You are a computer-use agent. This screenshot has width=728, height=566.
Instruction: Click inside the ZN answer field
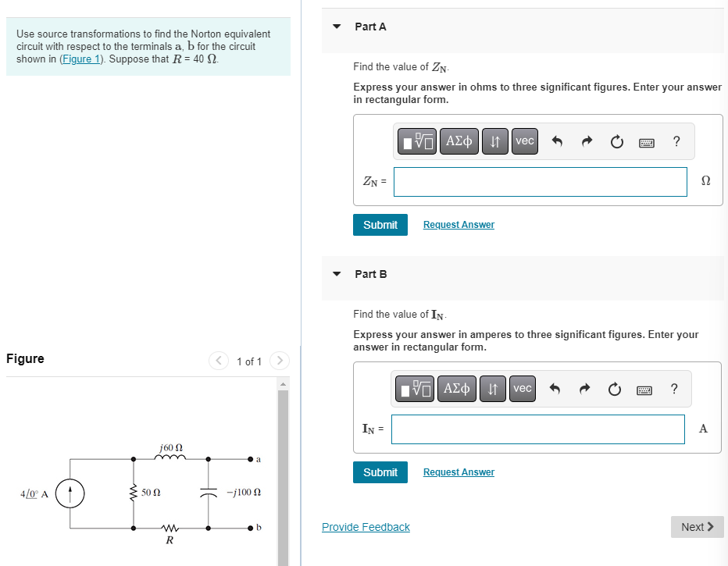(x=540, y=181)
